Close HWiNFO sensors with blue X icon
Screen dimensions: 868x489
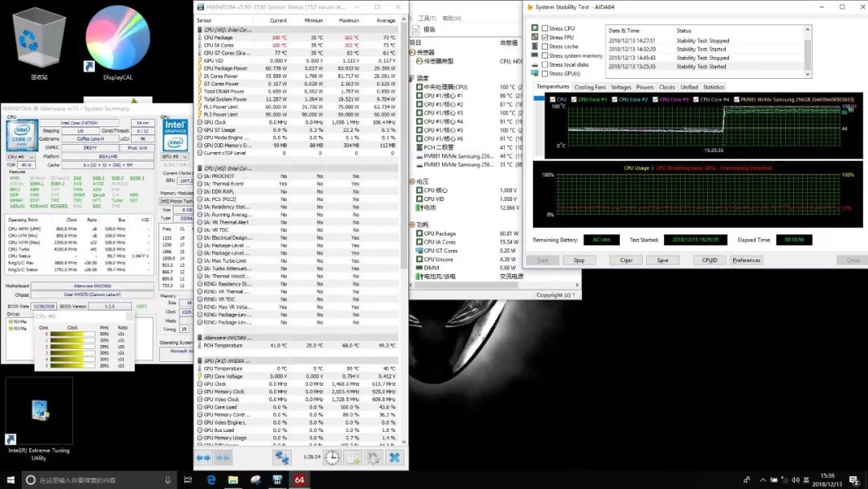click(394, 458)
